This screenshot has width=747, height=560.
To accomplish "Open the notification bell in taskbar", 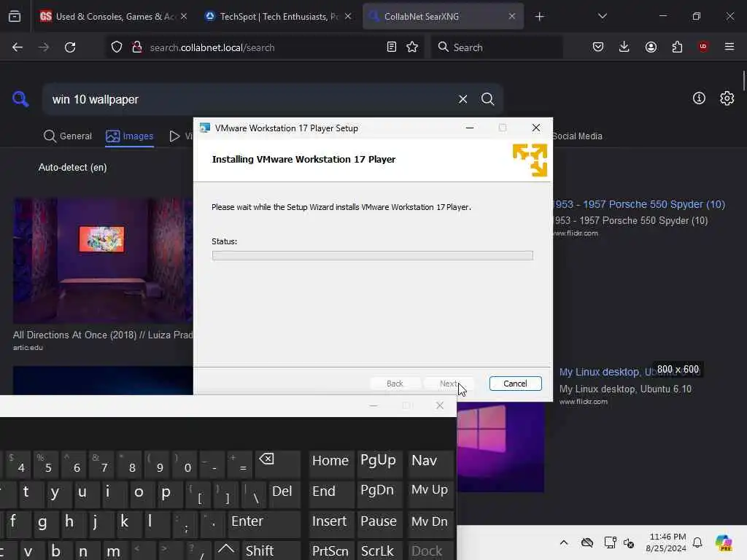I will point(697,542).
